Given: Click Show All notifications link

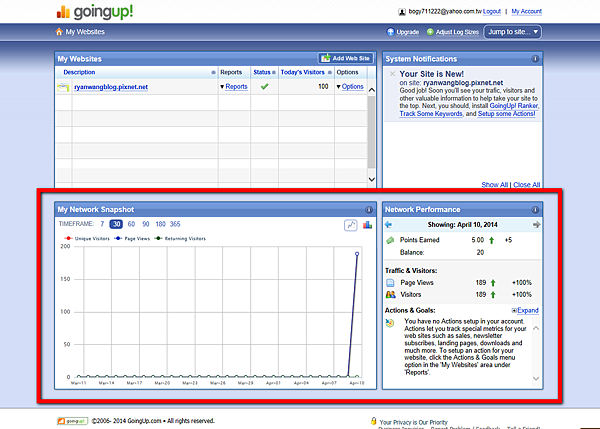Looking at the screenshot, I should point(494,185).
